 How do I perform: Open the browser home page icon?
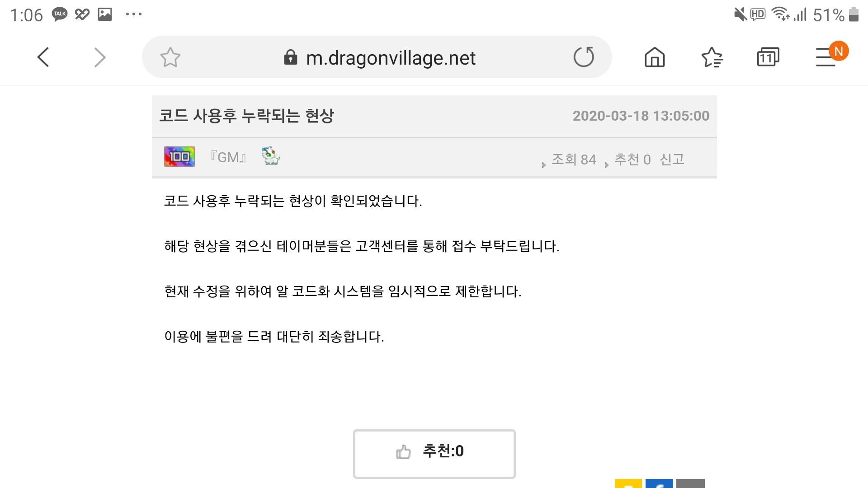tap(655, 57)
